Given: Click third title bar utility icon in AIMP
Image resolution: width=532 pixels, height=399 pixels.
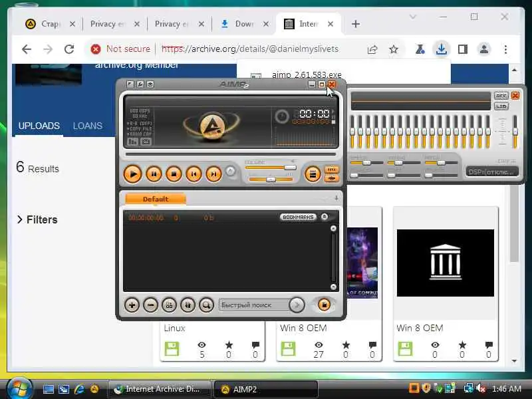Looking at the screenshot, I should click(150, 84).
